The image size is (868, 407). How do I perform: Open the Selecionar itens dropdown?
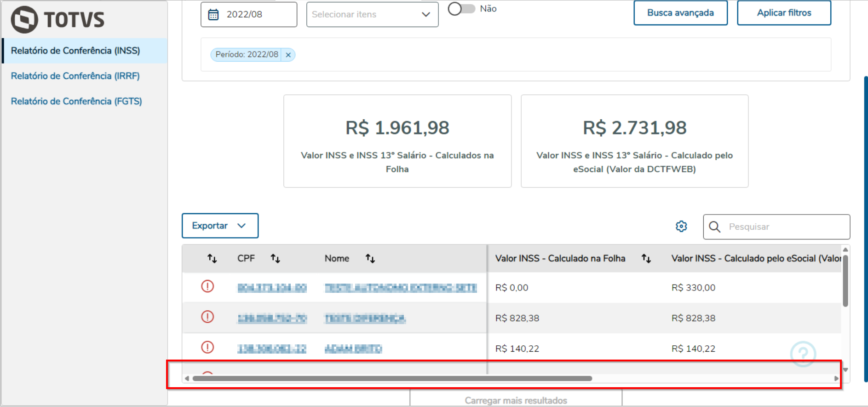(372, 15)
